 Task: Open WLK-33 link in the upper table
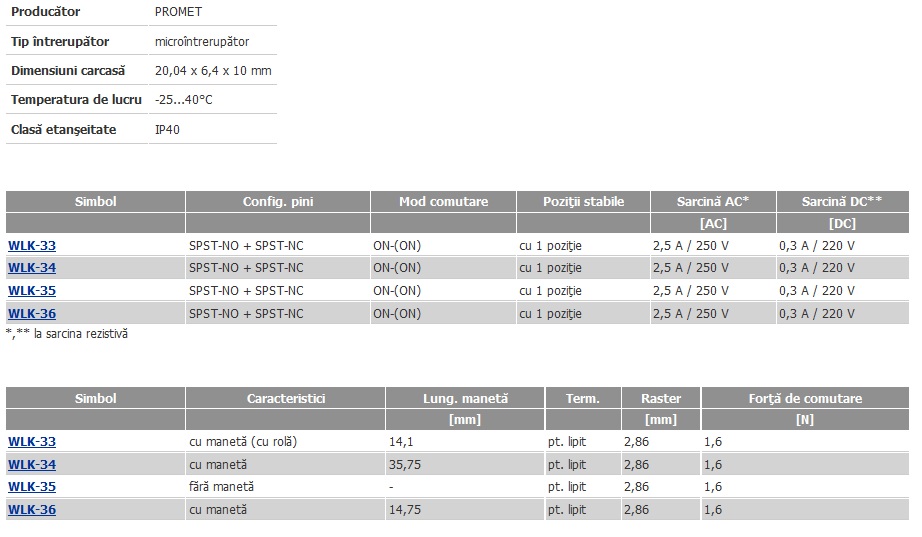32,245
